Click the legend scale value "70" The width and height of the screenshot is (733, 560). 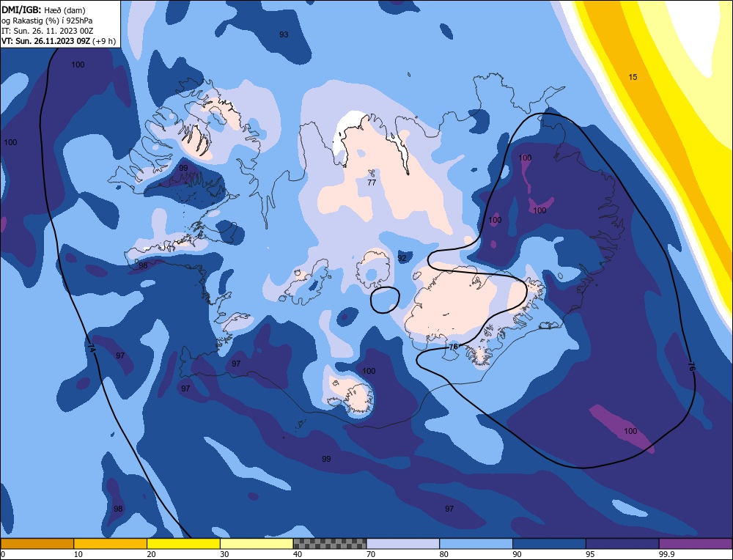pos(371,554)
